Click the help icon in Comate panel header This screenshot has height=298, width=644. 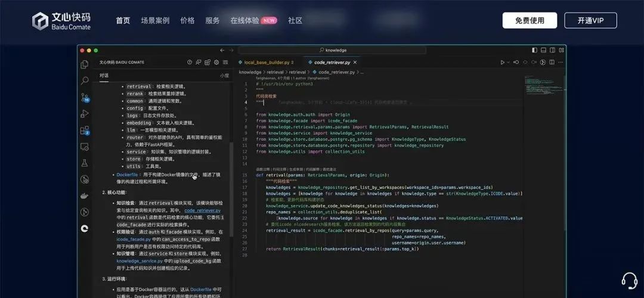pyautogui.click(x=190, y=62)
